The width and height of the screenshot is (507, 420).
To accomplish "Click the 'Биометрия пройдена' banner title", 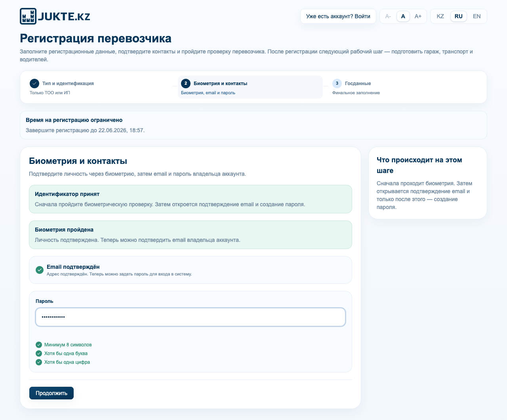I will pyautogui.click(x=64, y=230).
